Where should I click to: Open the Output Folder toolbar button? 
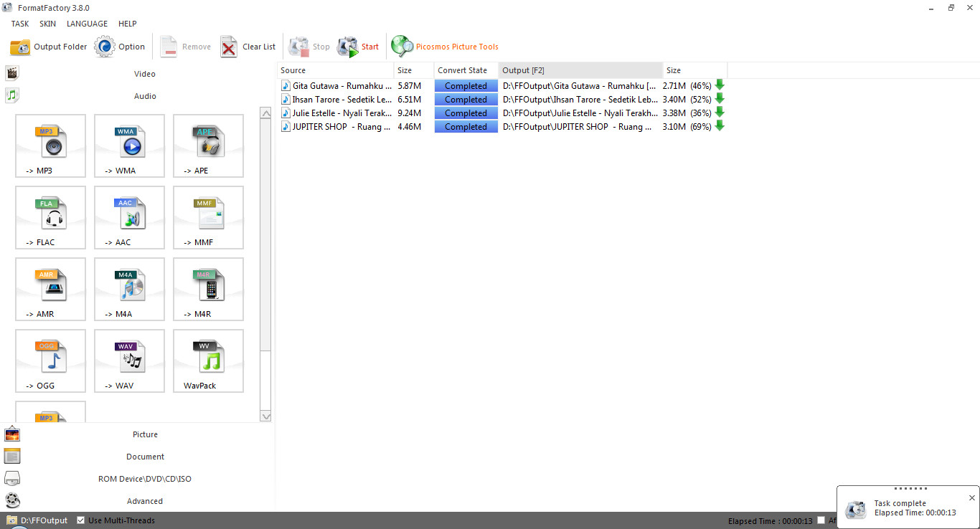coord(48,47)
